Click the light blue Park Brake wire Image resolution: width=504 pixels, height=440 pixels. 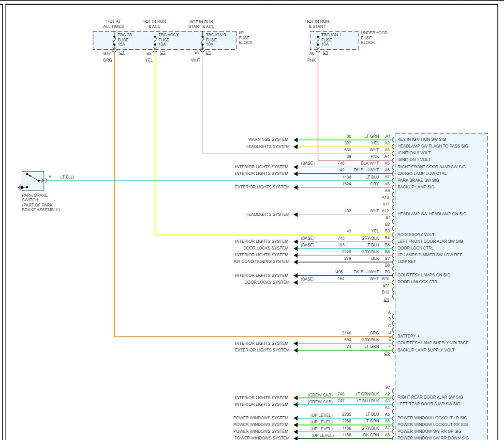coord(218,181)
